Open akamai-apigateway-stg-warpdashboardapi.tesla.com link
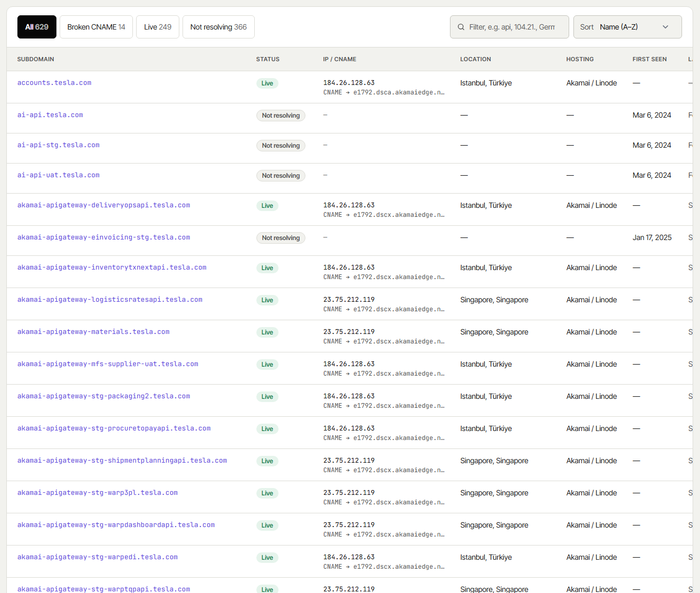The image size is (700, 593). click(116, 525)
